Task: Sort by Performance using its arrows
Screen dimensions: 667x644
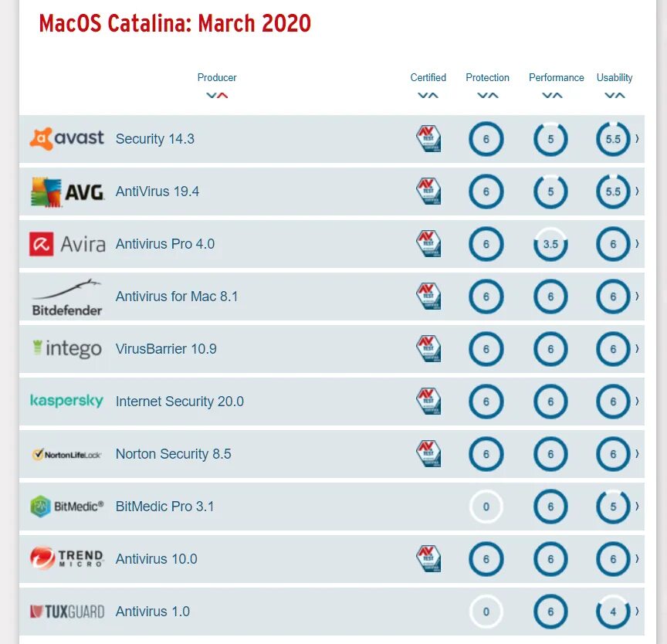Action: pyautogui.click(x=552, y=95)
